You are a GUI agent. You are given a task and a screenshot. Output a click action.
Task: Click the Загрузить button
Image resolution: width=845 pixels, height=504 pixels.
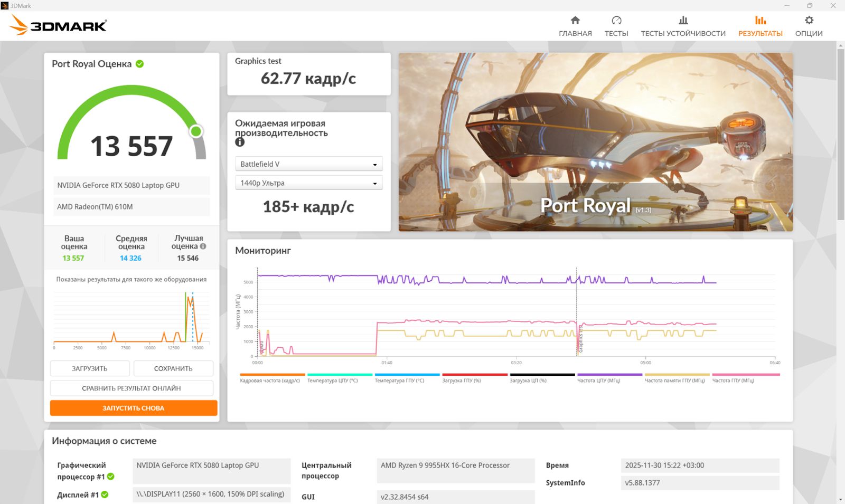click(x=90, y=368)
